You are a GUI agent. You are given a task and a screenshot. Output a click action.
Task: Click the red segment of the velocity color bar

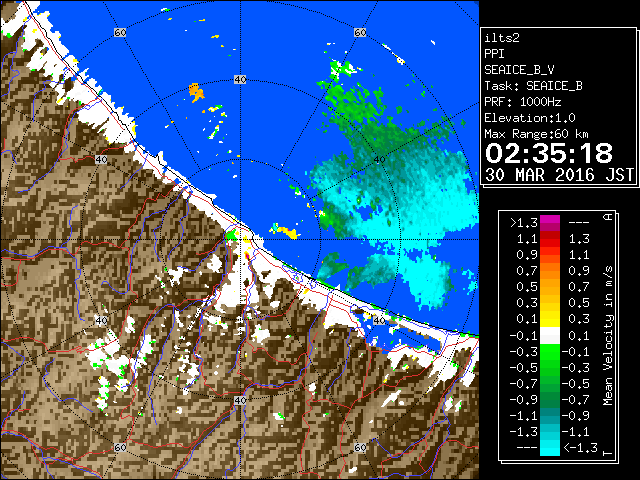[x=550, y=239]
